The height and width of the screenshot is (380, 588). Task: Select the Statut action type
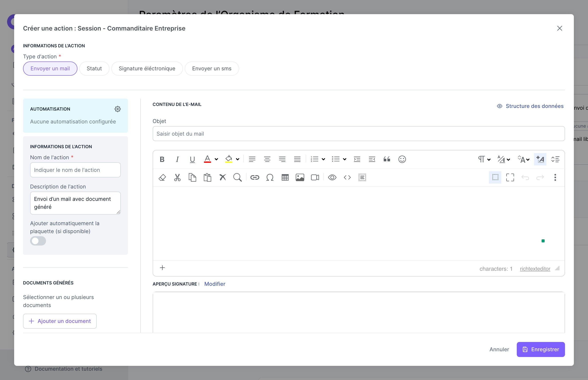pos(94,69)
